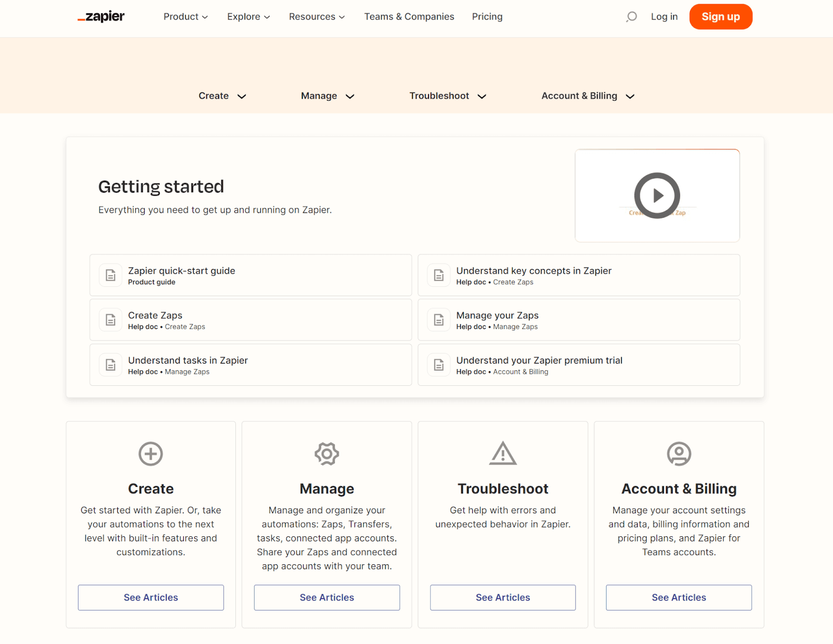
Task: Click the Zapier logo
Action: point(101,16)
